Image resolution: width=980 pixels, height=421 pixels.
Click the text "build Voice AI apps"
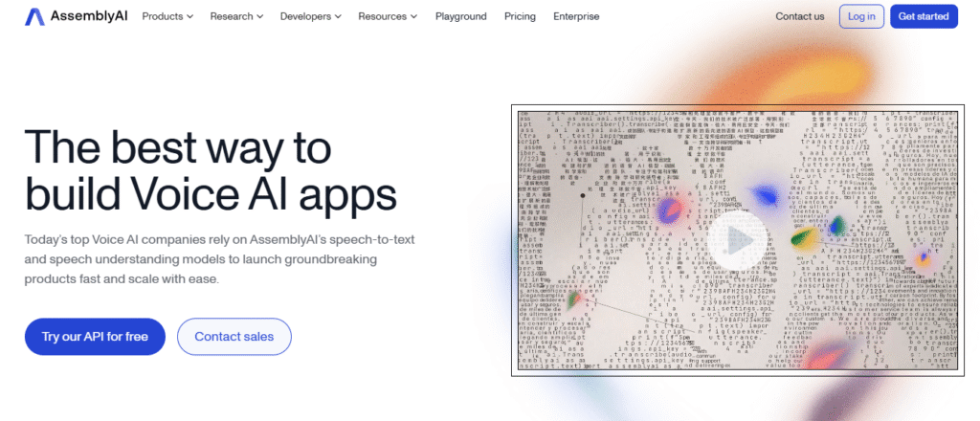point(211,194)
